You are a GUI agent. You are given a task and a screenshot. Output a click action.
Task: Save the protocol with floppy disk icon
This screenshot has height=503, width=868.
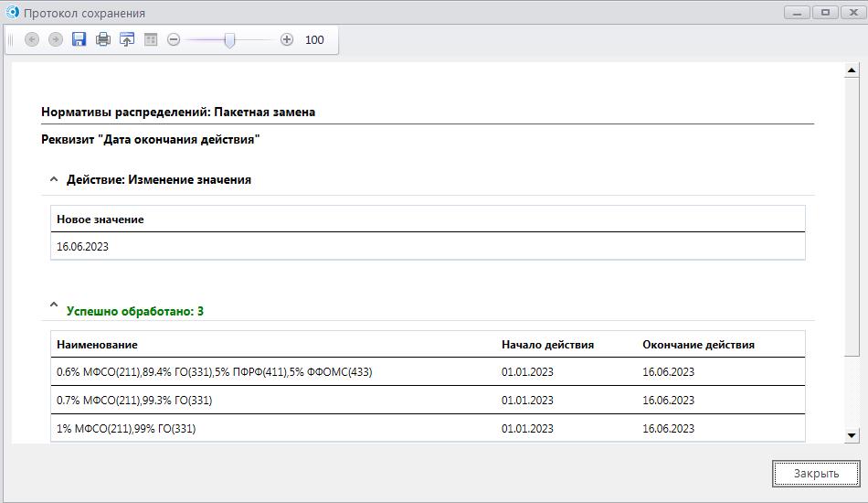[79, 39]
